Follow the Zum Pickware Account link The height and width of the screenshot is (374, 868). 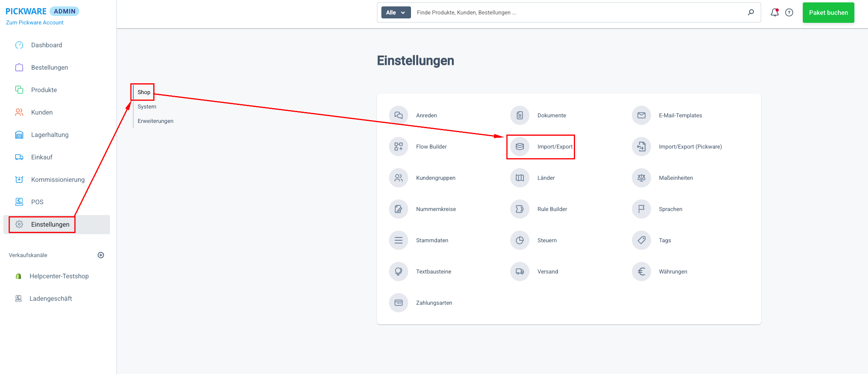34,22
